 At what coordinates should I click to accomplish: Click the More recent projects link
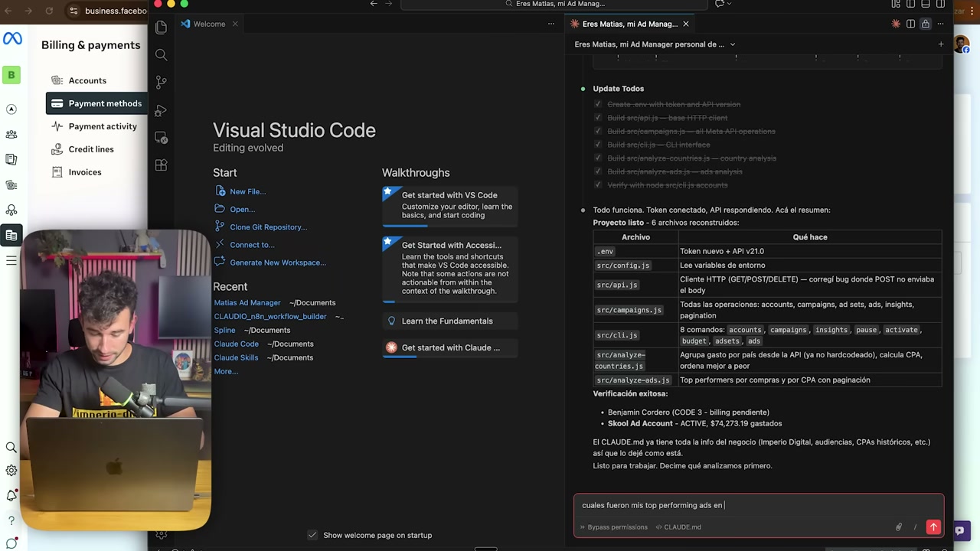pos(226,371)
